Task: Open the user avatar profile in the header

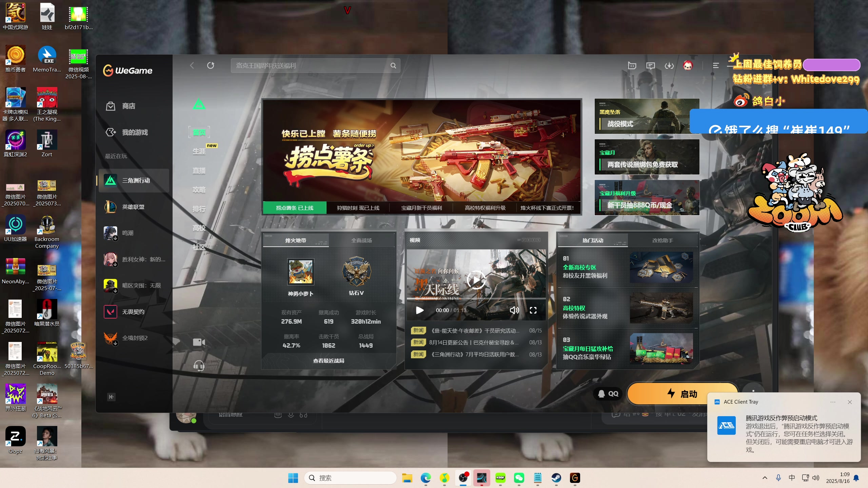Action: coord(688,65)
